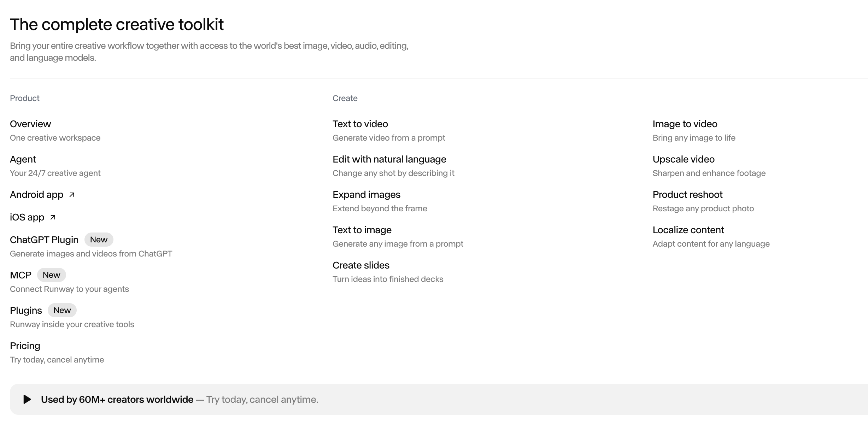Click "Connect Runway to your agents" text
Image resolution: width=868 pixels, height=424 pixels.
point(69,289)
